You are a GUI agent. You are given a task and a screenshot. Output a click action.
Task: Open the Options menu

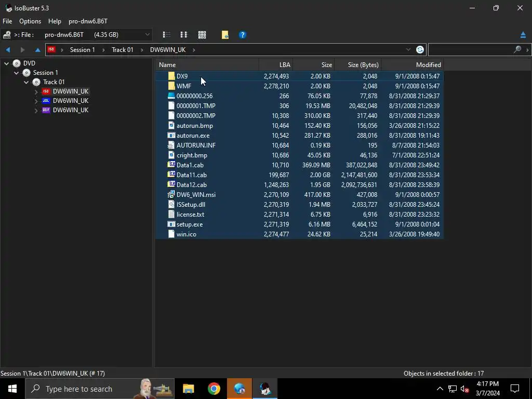30,21
